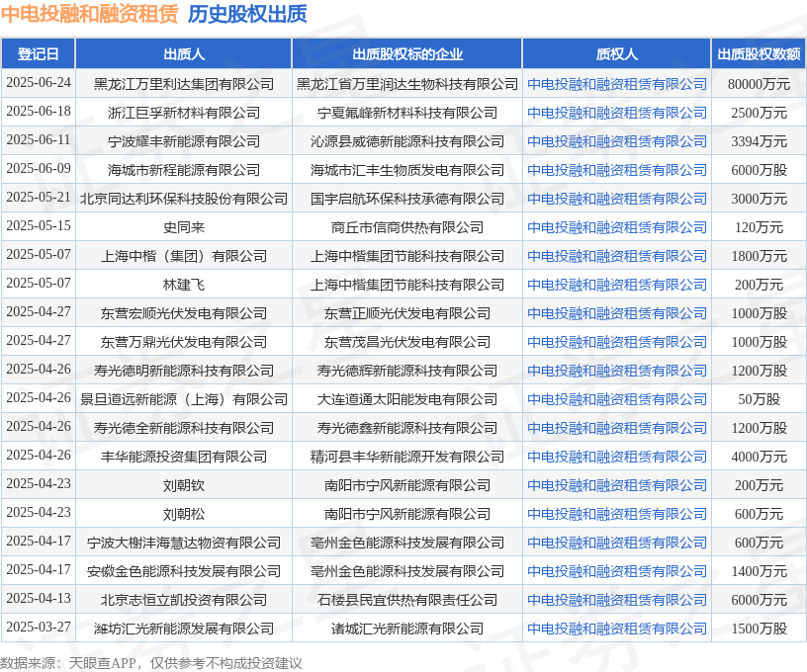Select company 宁夏氟峰新材料科技有限公司
The height and width of the screenshot is (672, 807).
(x=407, y=113)
